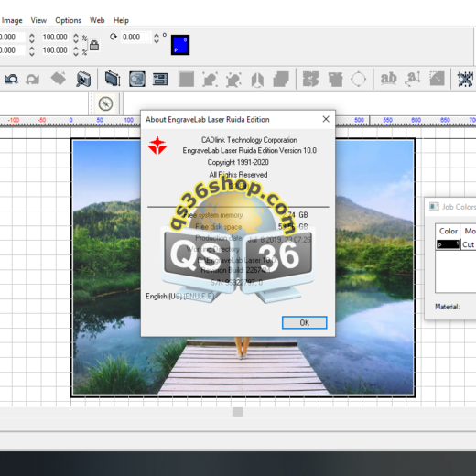The height and width of the screenshot is (476, 476).
Task: Click the Undo arrow icon in toolbar
Action: coord(11,80)
